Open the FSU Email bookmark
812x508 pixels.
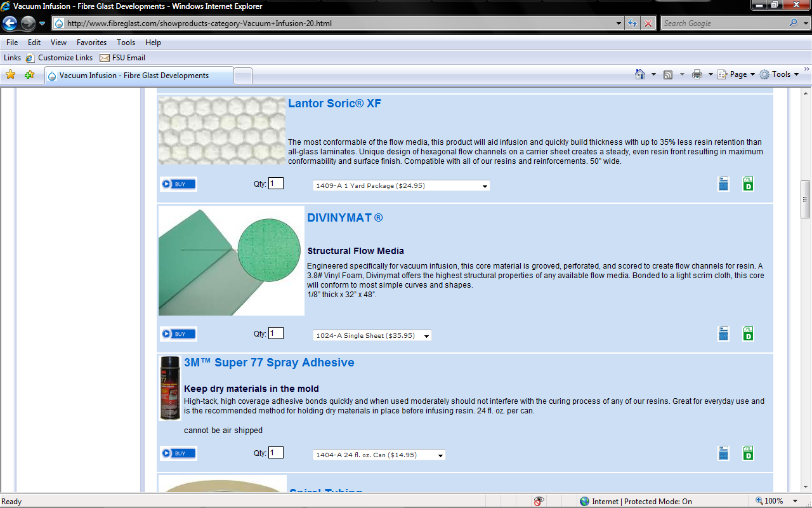point(123,58)
